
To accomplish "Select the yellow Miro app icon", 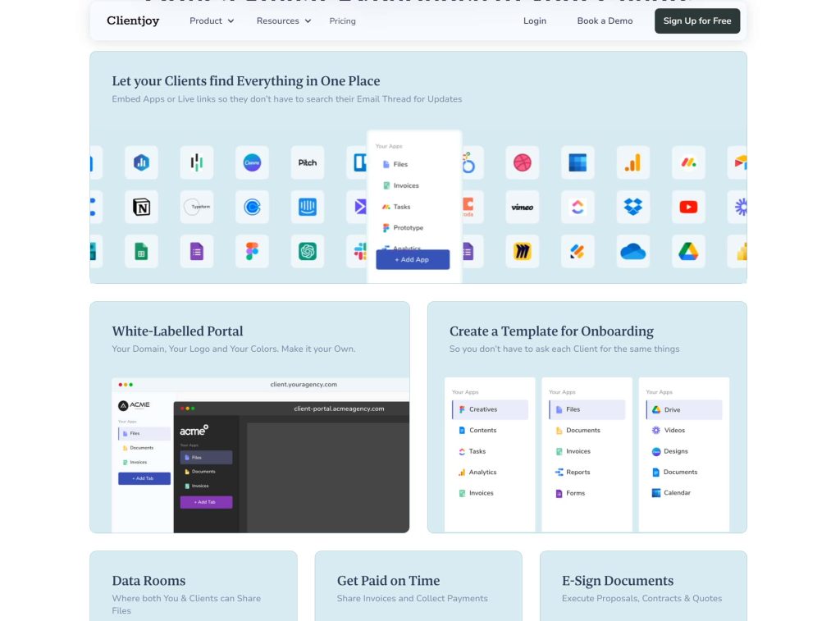I will click(523, 251).
